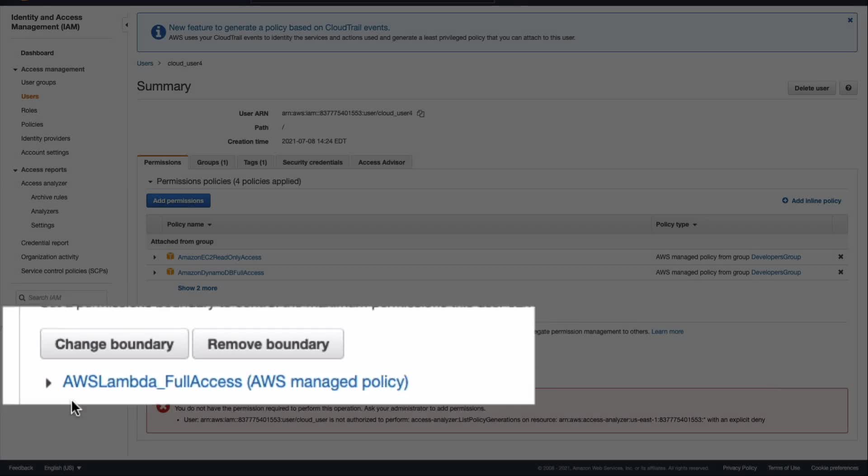
Task: Open the help question mark icon
Action: (x=849, y=88)
